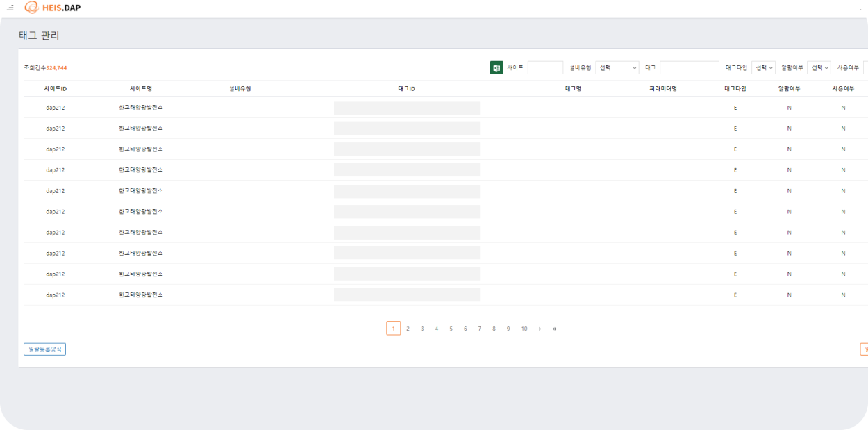This screenshot has height=430, width=868.
Task: Select current page 1 in pagination
Action: (x=393, y=329)
